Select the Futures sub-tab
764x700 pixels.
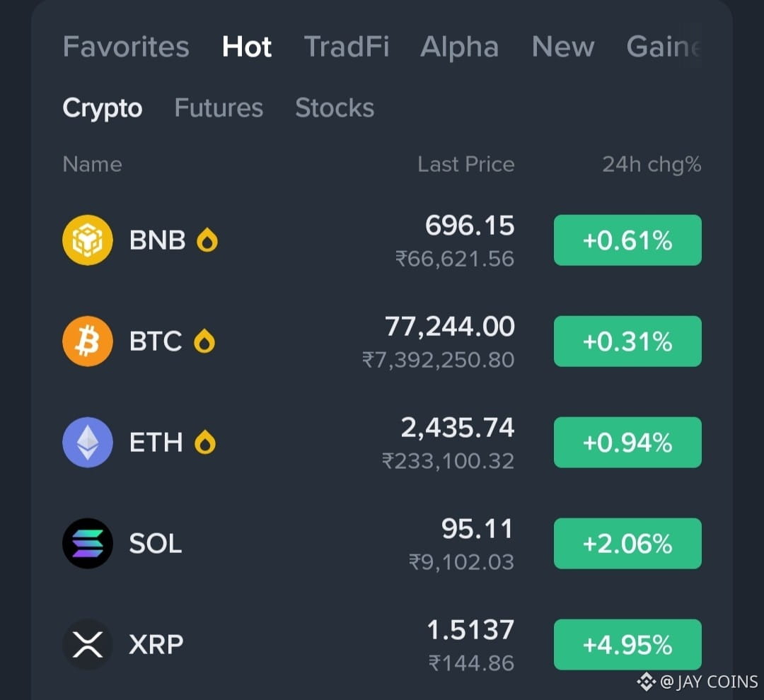(x=219, y=107)
